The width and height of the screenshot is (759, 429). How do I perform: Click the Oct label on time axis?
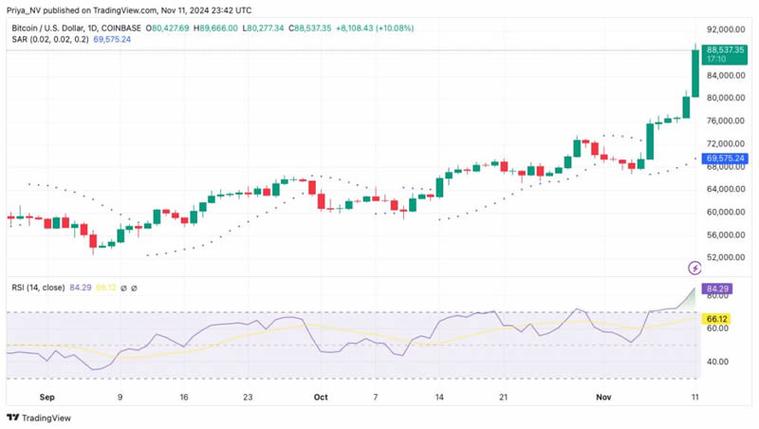320,397
